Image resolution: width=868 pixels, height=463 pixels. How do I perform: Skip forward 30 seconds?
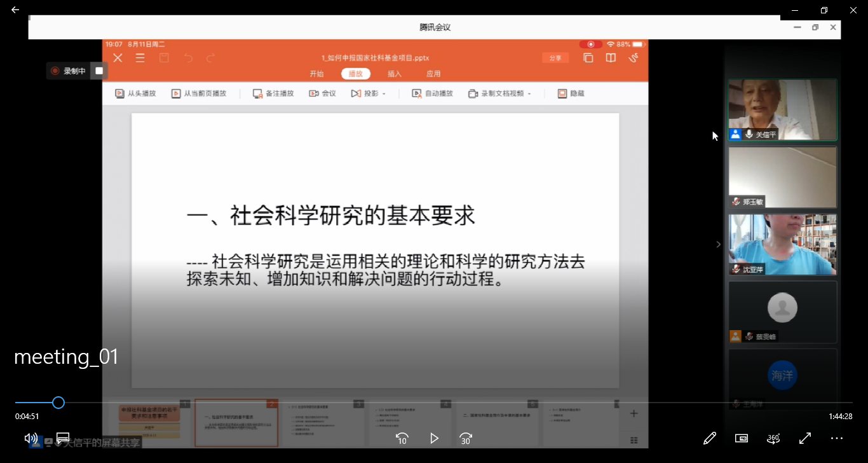click(466, 438)
